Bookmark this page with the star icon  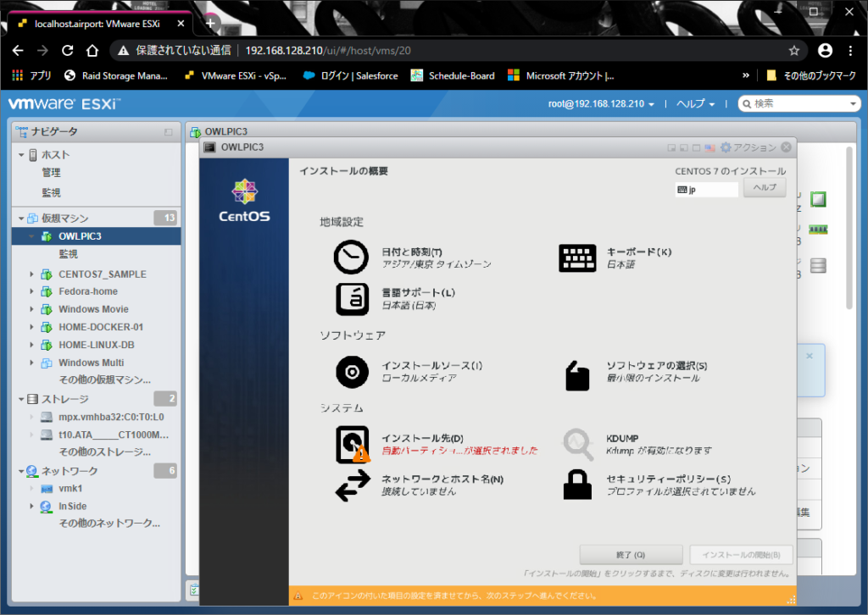793,51
